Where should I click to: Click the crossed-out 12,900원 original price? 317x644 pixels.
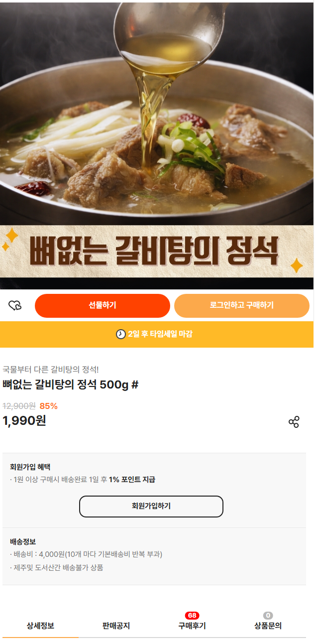click(19, 406)
